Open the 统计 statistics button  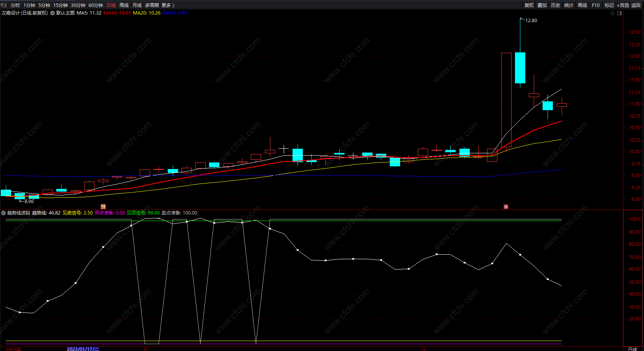(x=569, y=5)
